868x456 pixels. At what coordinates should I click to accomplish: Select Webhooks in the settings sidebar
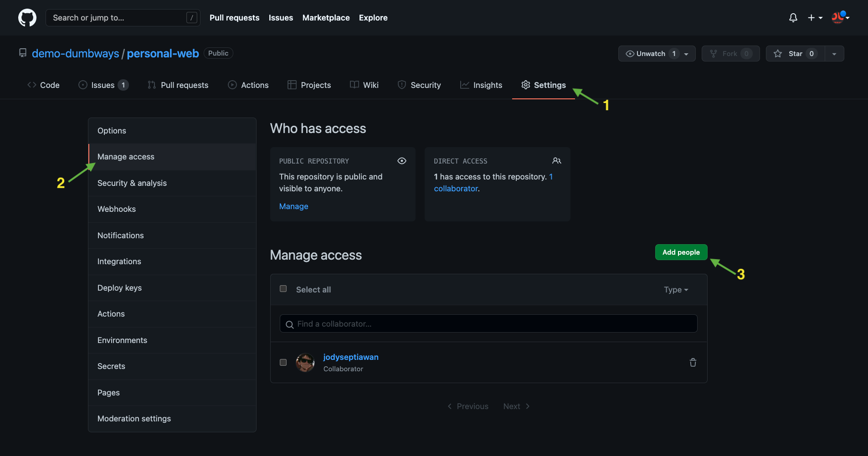tap(117, 209)
